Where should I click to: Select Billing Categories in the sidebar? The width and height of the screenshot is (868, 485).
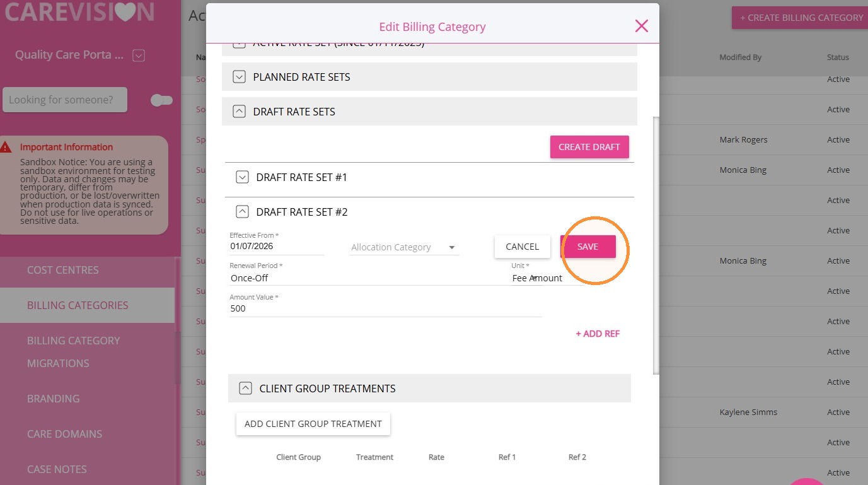78,305
